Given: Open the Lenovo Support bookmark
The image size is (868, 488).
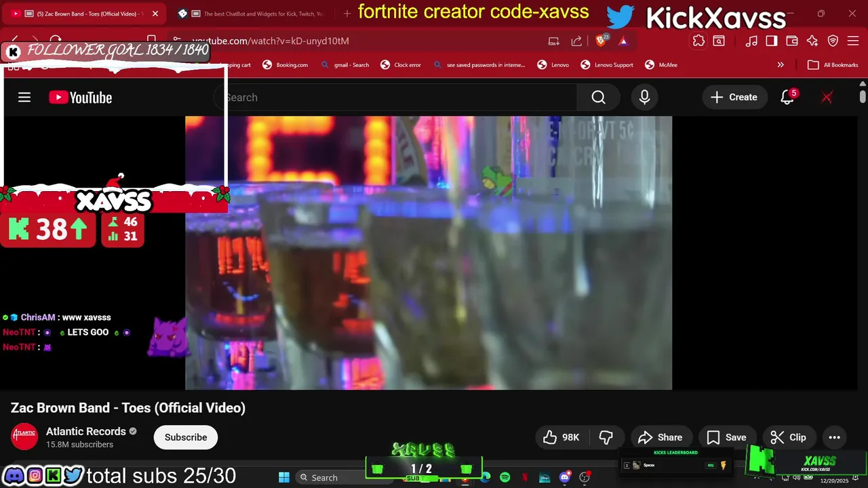Looking at the screenshot, I should pyautogui.click(x=607, y=65).
